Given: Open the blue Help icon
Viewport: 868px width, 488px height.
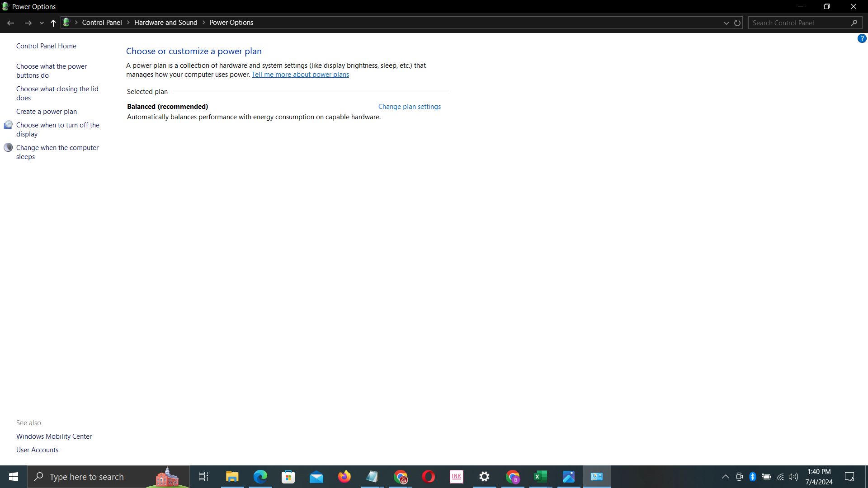Looking at the screenshot, I should coord(862,39).
